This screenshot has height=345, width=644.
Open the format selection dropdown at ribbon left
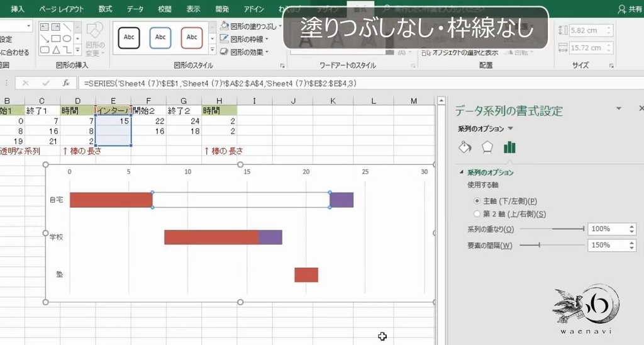coord(29,26)
